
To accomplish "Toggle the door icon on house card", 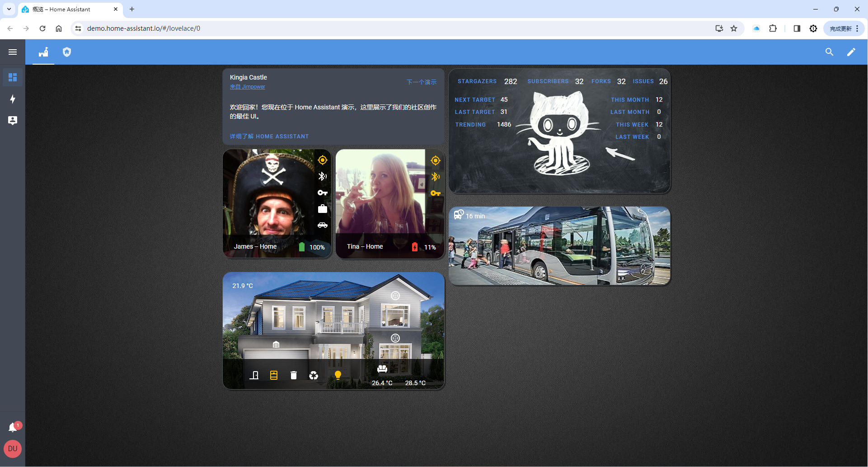I will 254,375.
